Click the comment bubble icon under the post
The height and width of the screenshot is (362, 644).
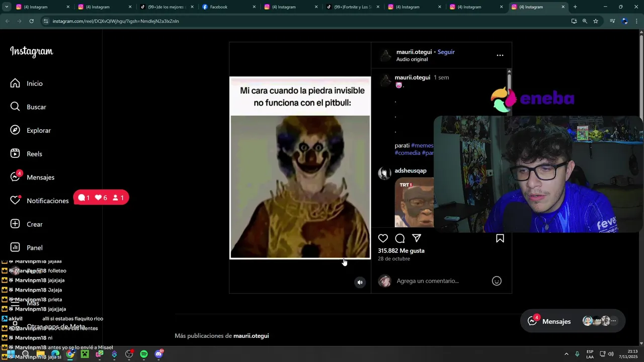[400, 238]
